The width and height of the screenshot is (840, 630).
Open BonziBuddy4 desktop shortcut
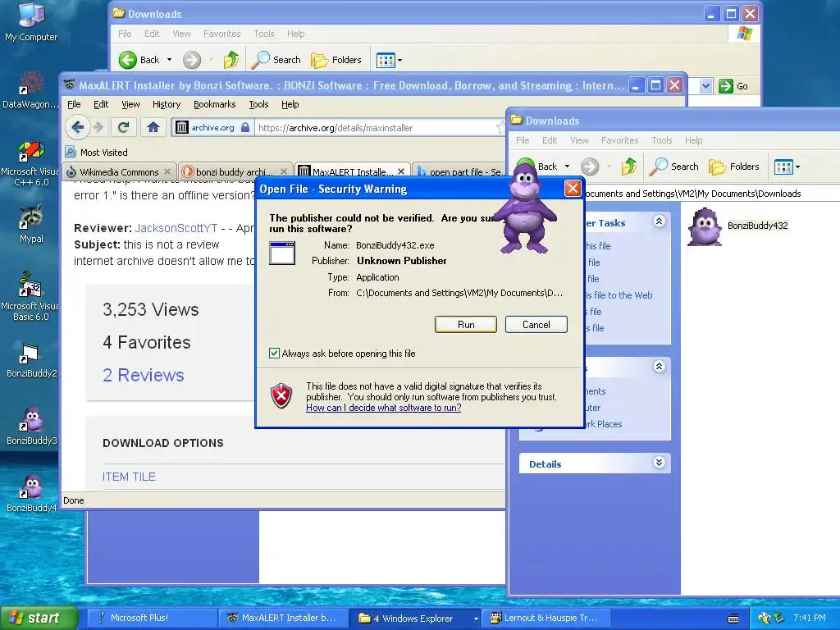[30, 493]
